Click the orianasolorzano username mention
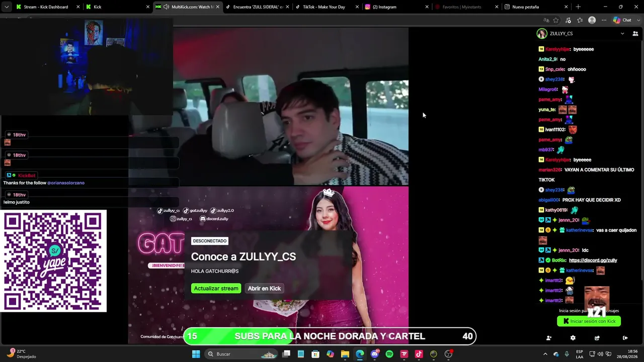This screenshot has height=362, width=644. pyautogui.click(x=66, y=183)
